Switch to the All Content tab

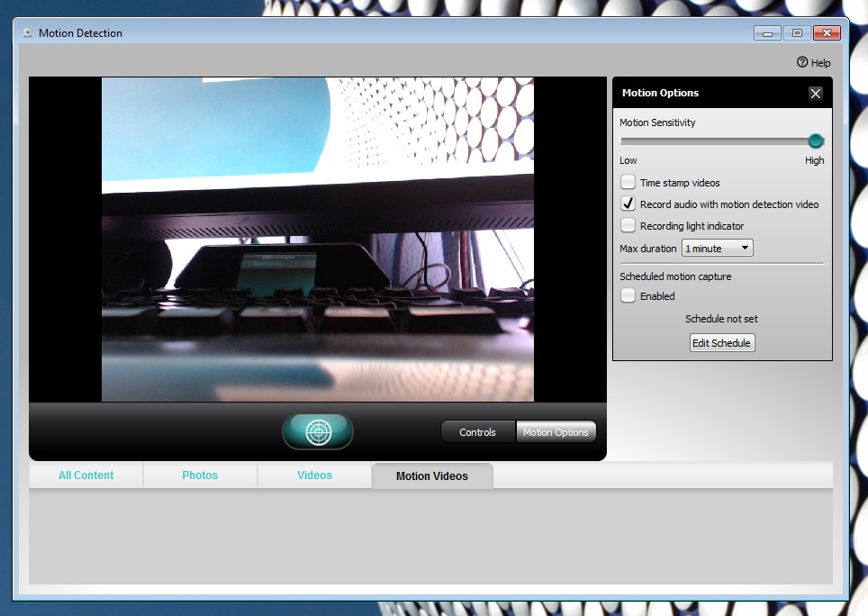86,476
